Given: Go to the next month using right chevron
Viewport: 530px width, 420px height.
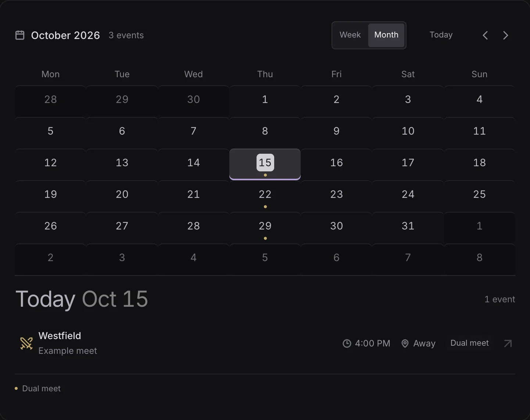Looking at the screenshot, I should point(506,35).
